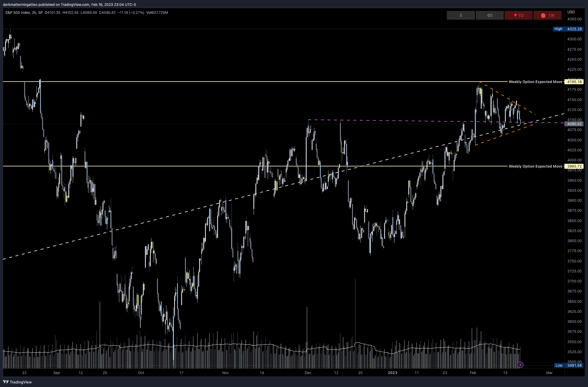Click the 2023 label on time axis
Viewport: 588px width, 387px height.
click(392, 373)
